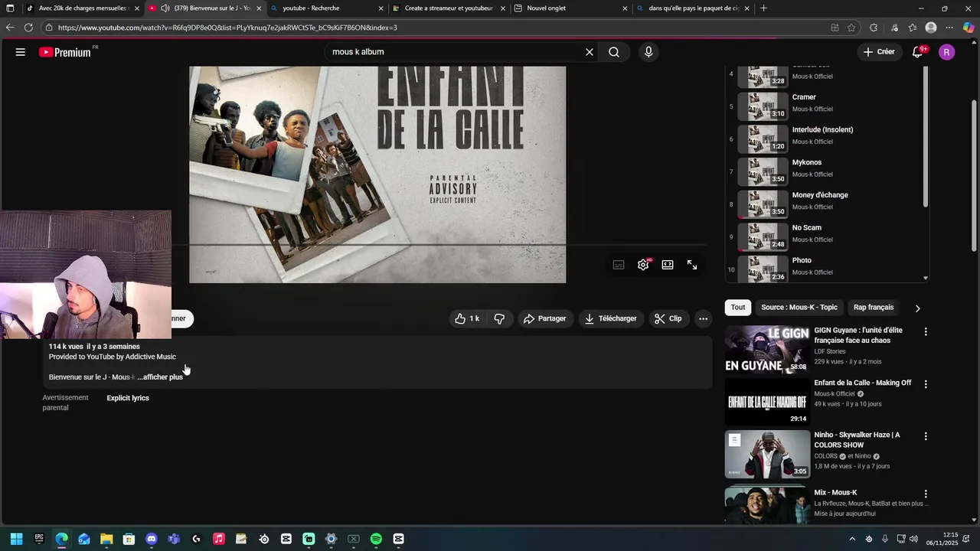The width and height of the screenshot is (980, 551).
Task: Show hidden system tray icons chevron
Action: pos(852,539)
